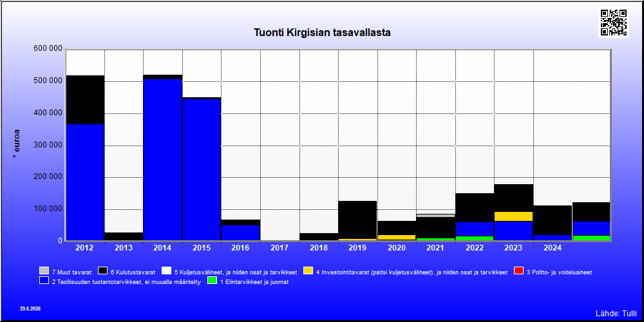This screenshot has height=322, width=644.
Task: Click the blue segment of the 2023 bar
Action: 514,231
